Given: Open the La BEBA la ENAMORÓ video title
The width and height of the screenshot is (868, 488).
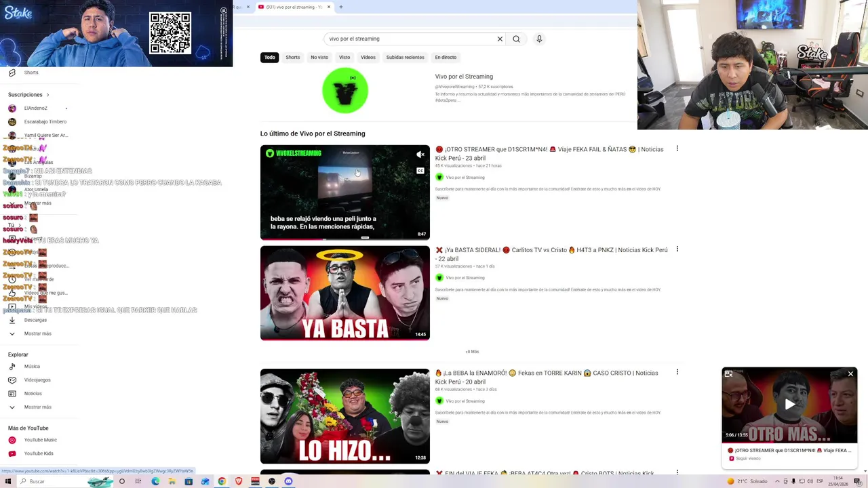Looking at the screenshot, I should [x=547, y=378].
